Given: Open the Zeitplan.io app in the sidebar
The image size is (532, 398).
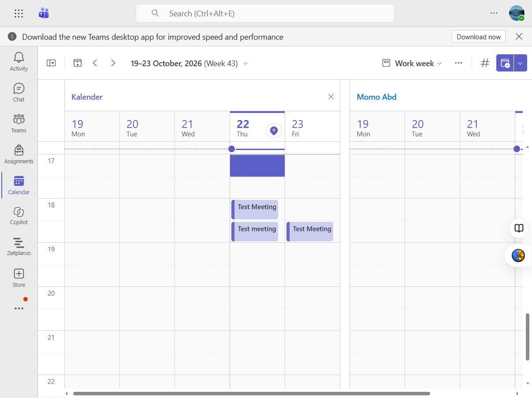Looking at the screenshot, I should click(x=19, y=247).
